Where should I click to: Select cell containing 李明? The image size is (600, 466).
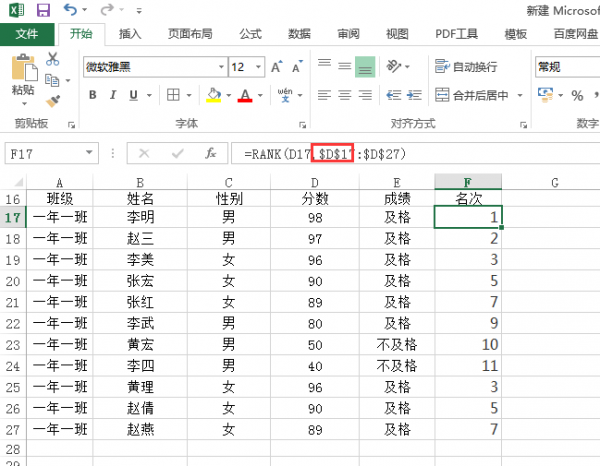[140, 217]
